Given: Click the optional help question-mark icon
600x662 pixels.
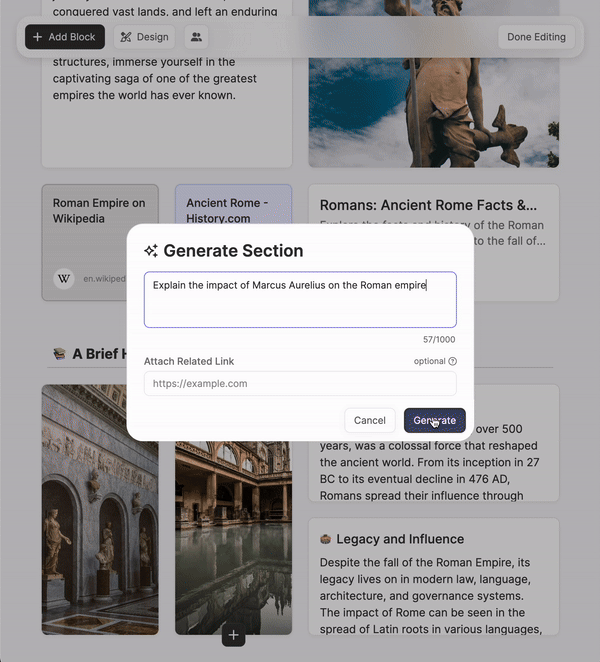Looking at the screenshot, I should click(453, 361).
